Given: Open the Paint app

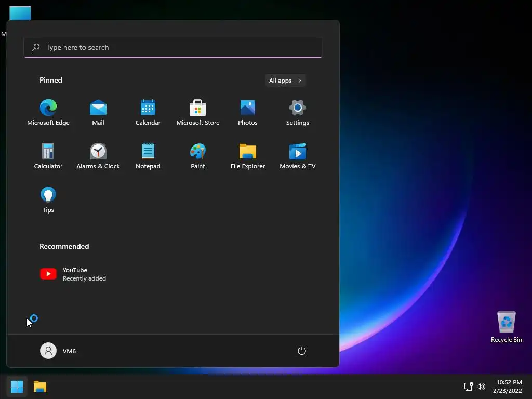Looking at the screenshot, I should coord(198,156).
